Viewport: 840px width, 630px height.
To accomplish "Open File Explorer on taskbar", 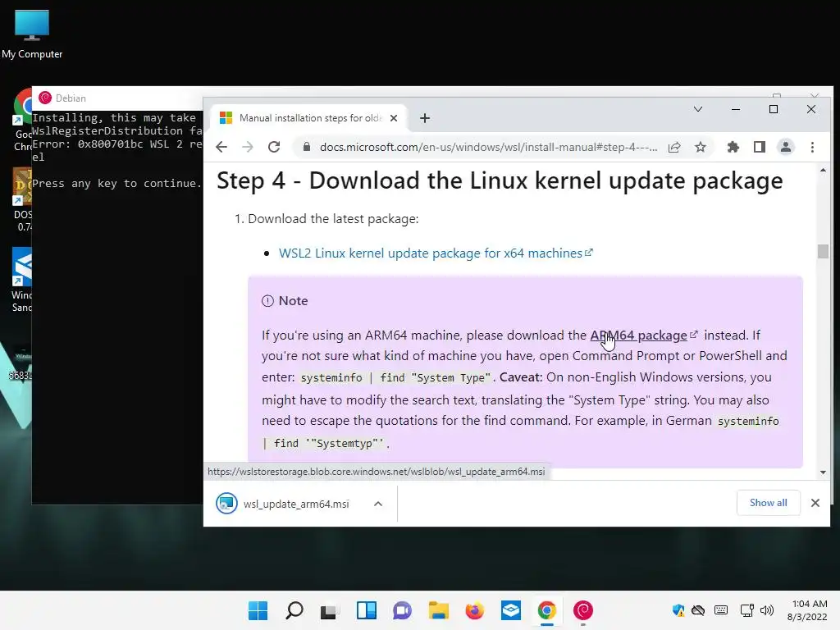I will pyautogui.click(x=438, y=610).
